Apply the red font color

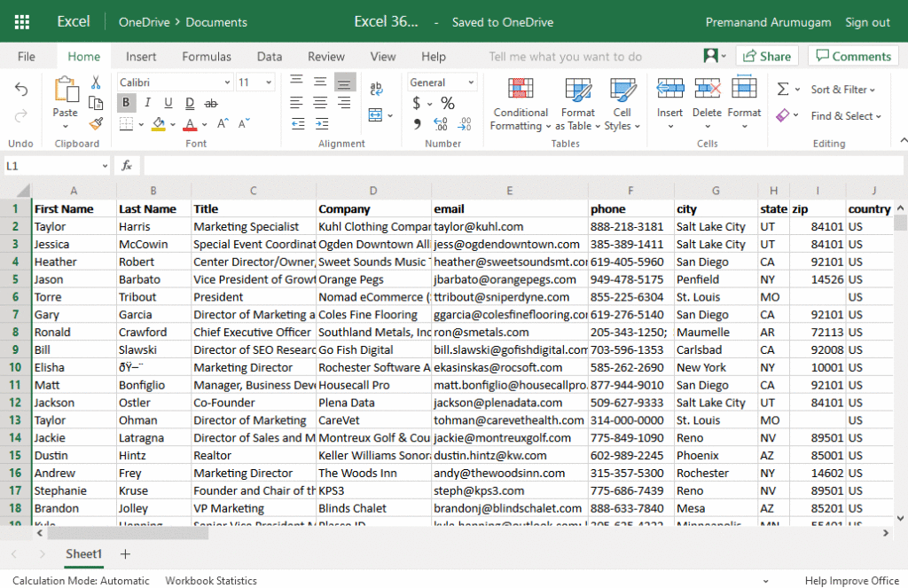point(190,124)
